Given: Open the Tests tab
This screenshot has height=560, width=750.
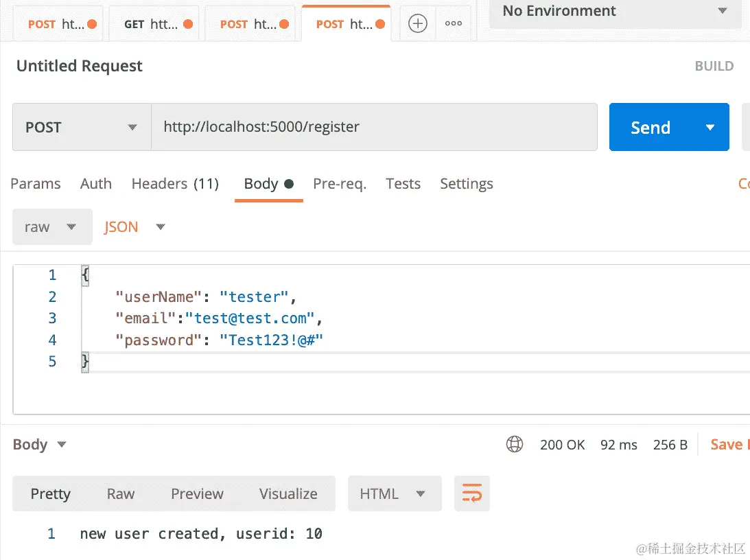Looking at the screenshot, I should click(x=403, y=184).
